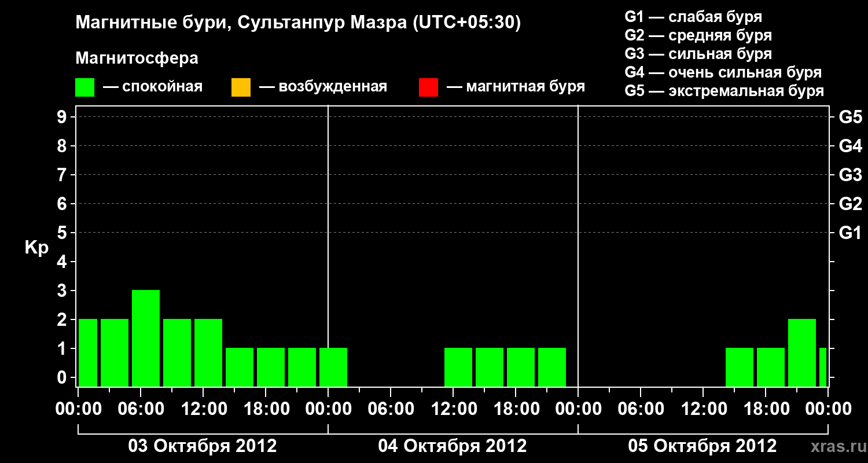Click the Kp 2 bar on 05 Октября evening
Screen dimensions: 868x463
[802, 353]
